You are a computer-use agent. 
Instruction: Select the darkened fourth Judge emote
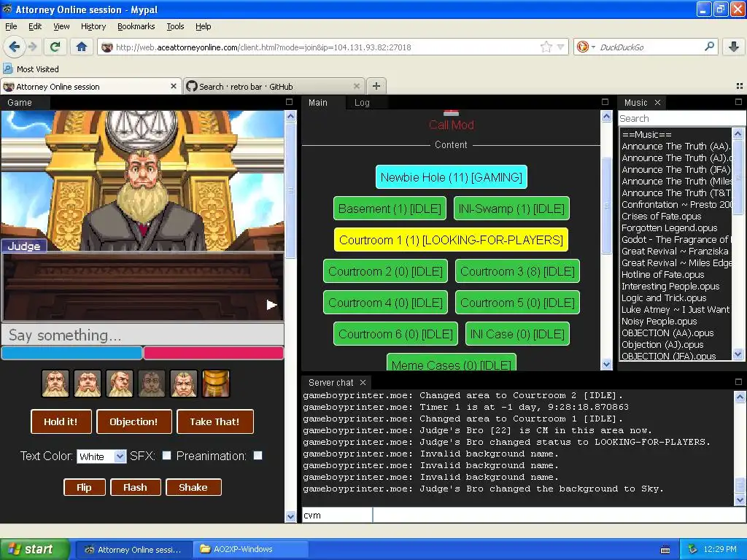152,384
